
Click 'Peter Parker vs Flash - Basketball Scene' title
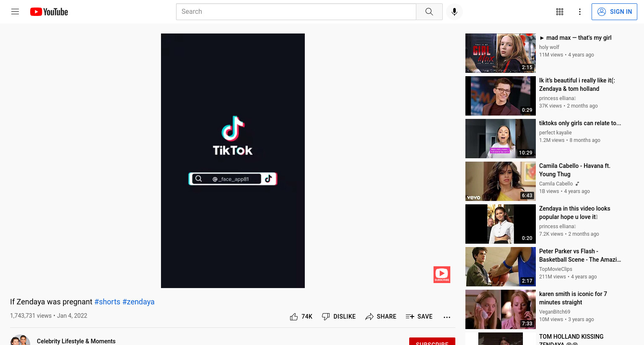pos(580,255)
